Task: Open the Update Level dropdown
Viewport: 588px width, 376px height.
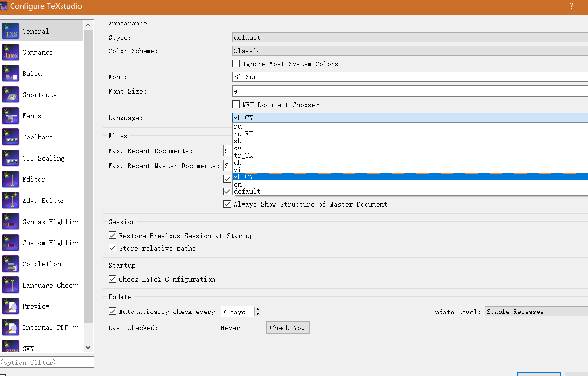Action: click(x=536, y=312)
